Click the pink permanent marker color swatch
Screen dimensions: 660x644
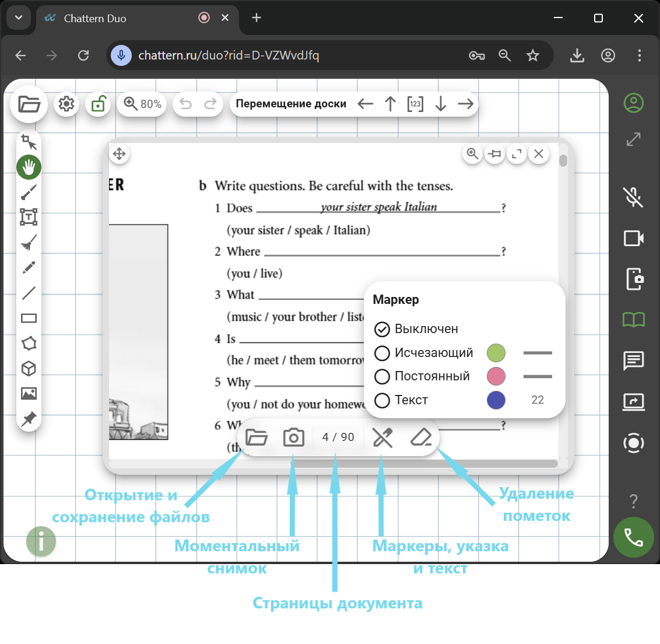click(x=496, y=377)
